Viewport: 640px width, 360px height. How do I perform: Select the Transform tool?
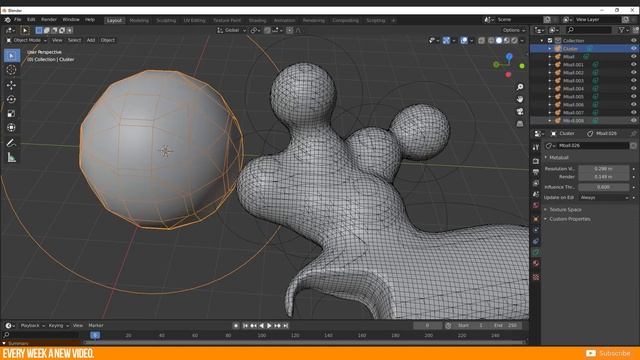[11, 128]
